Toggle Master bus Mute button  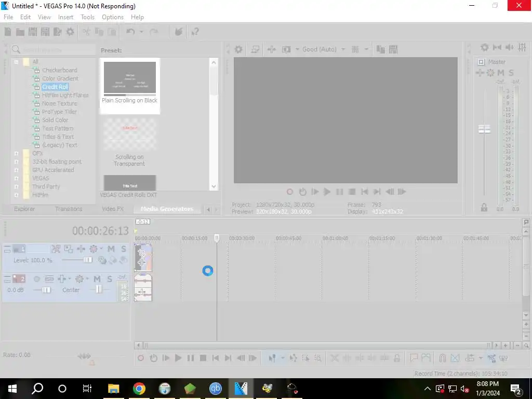click(x=501, y=73)
